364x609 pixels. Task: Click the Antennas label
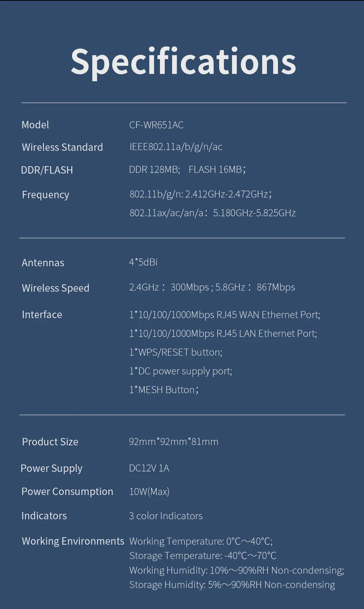[x=43, y=263]
